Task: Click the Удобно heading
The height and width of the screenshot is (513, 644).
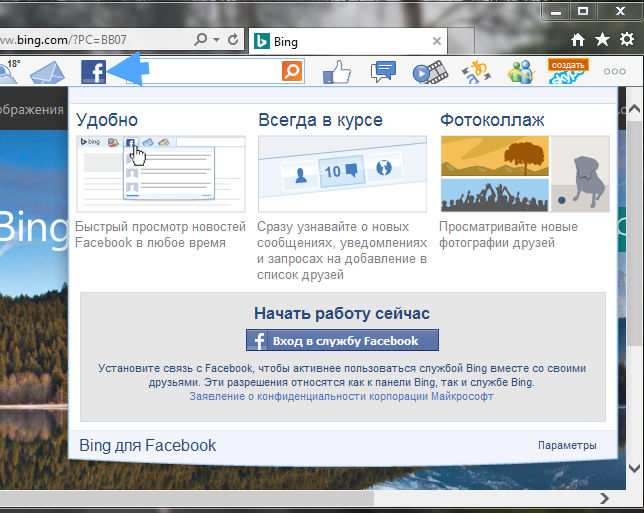Action: pos(107,120)
